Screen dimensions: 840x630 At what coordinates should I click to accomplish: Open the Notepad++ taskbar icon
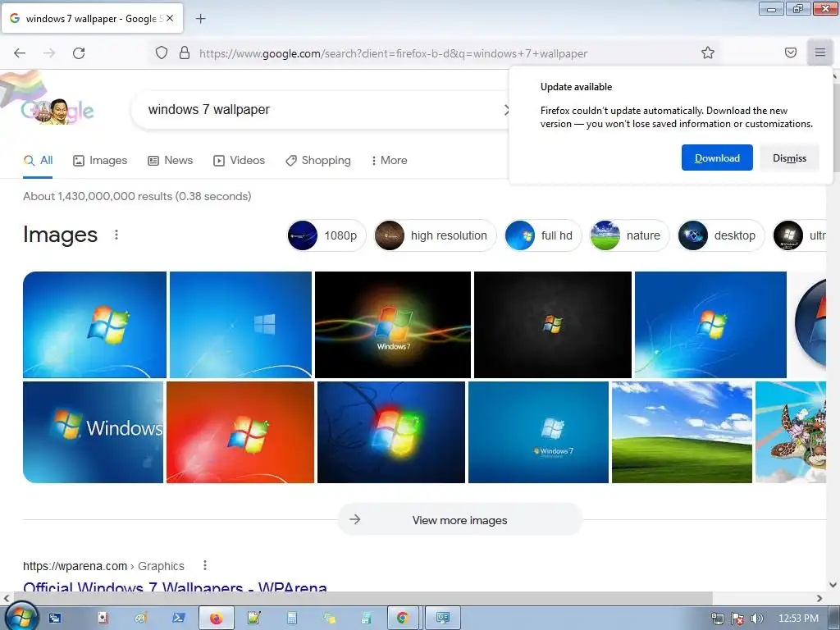pos(254,619)
